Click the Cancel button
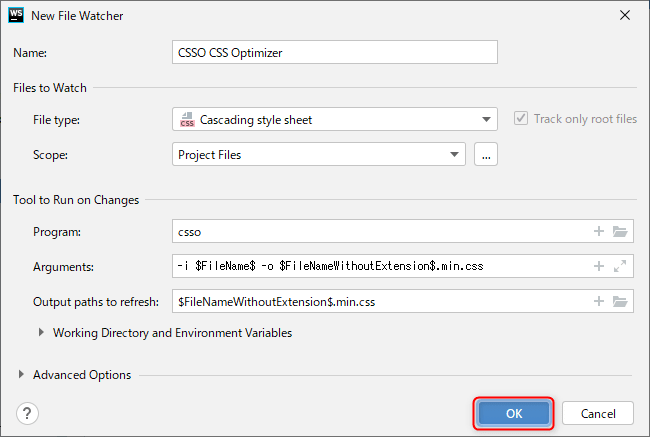The width and height of the screenshot is (650, 437). click(598, 413)
